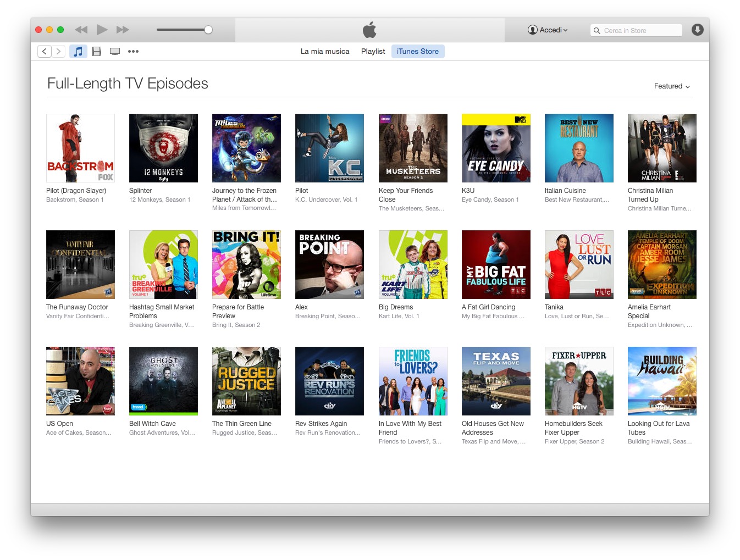
Task: Click the Amelia Earhart Special title
Action: pos(649,312)
